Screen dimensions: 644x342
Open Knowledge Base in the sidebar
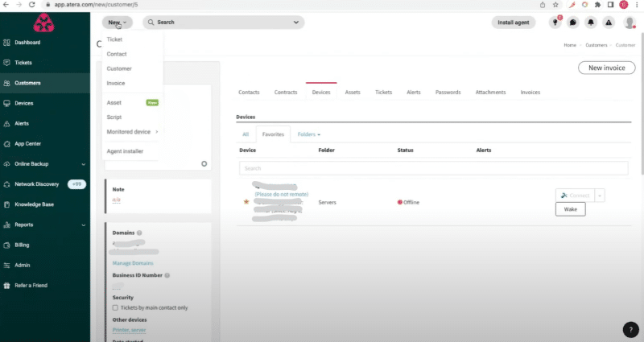pos(34,204)
